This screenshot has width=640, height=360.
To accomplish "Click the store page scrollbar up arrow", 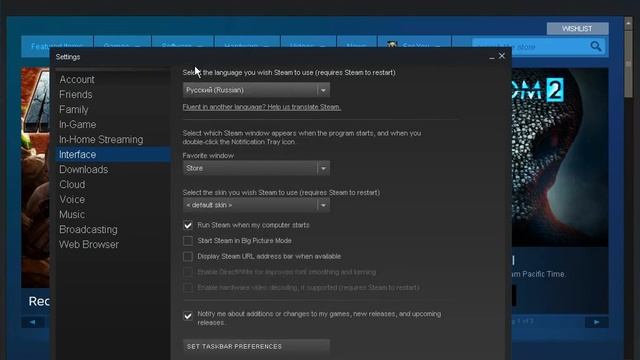I will [x=628, y=24].
